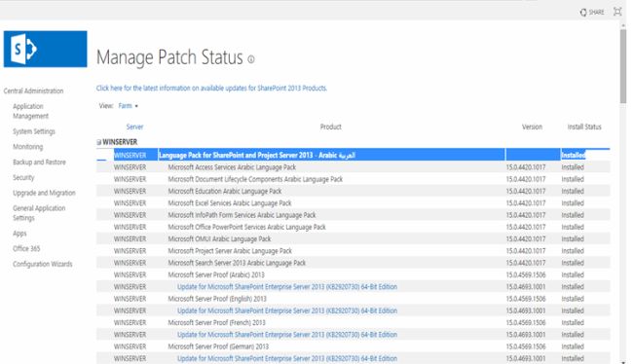Click Microsoft Access Services Arabic Language Pack
Image resolution: width=633 pixels, height=364 pixels.
232,167
